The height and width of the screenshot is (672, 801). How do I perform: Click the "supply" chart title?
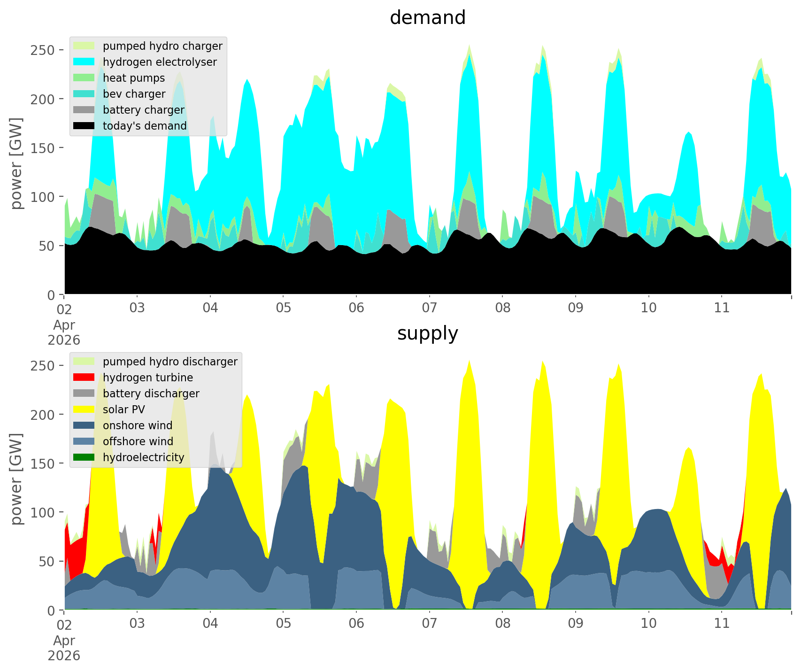[x=427, y=333]
